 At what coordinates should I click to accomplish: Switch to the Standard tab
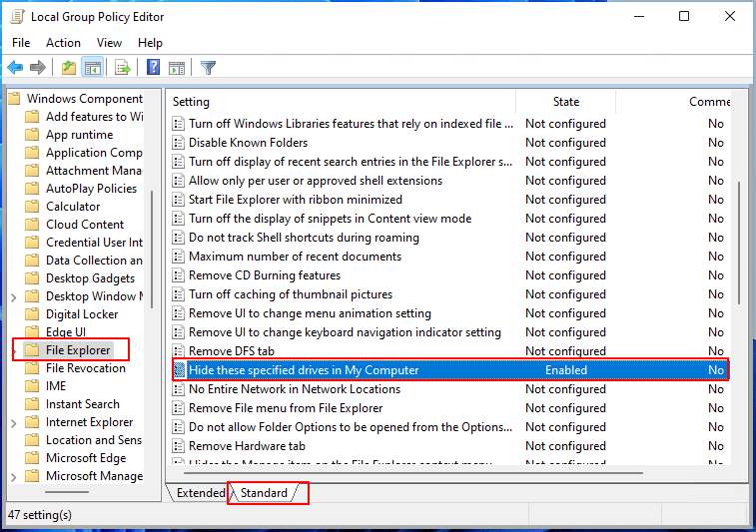(264, 493)
